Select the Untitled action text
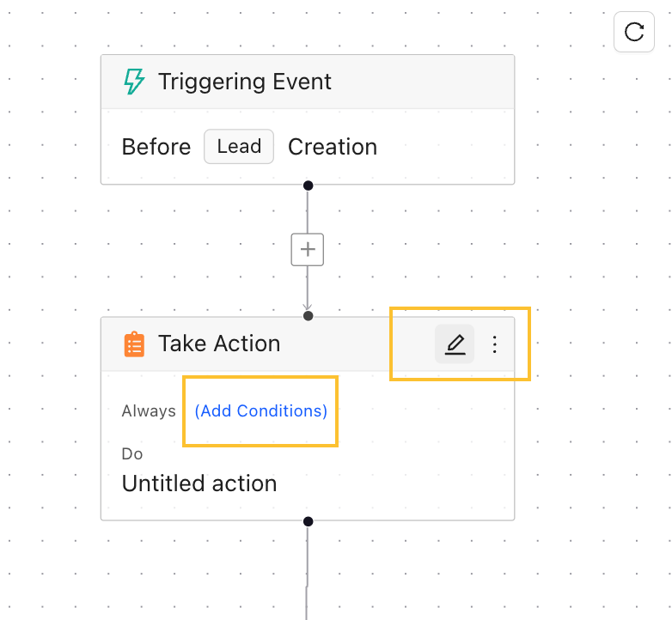The image size is (672, 620). click(199, 483)
